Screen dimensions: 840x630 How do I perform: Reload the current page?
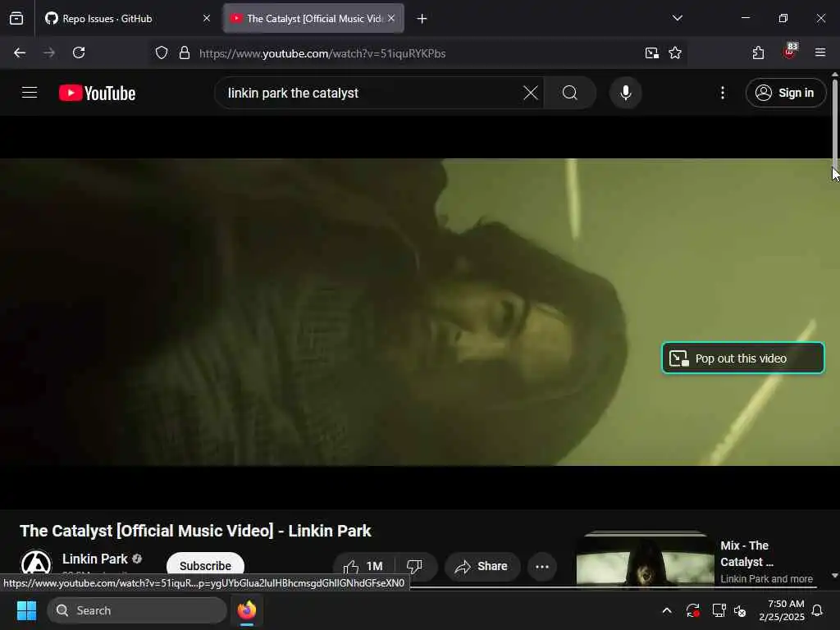point(79,53)
